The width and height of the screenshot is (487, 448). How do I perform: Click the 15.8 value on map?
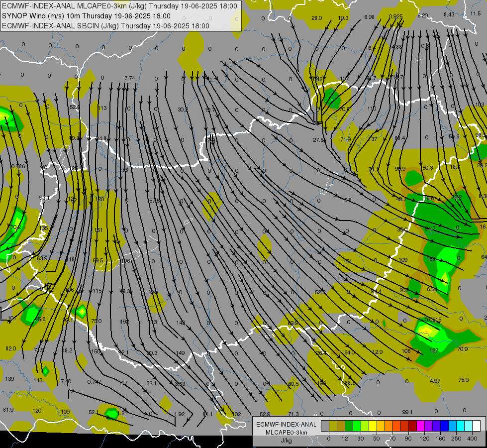(x=347, y=201)
